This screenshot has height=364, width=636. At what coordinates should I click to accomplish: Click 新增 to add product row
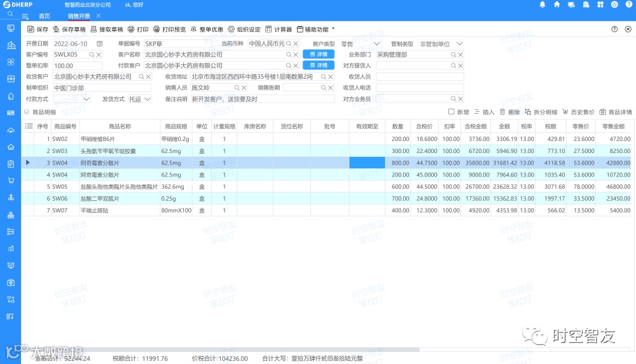click(459, 112)
